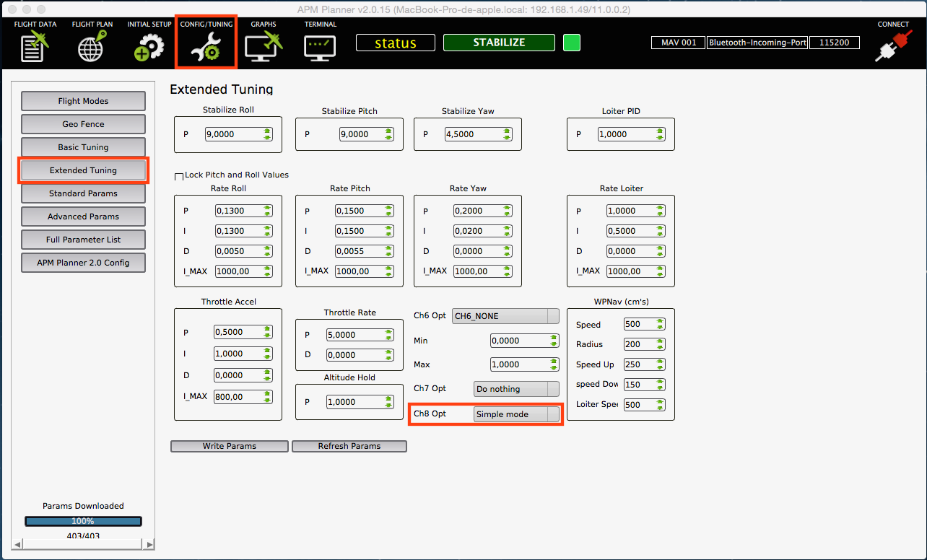Enable Lock Pitch and Roll Values checkbox
This screenshot has height=560, width=927.
179,175
